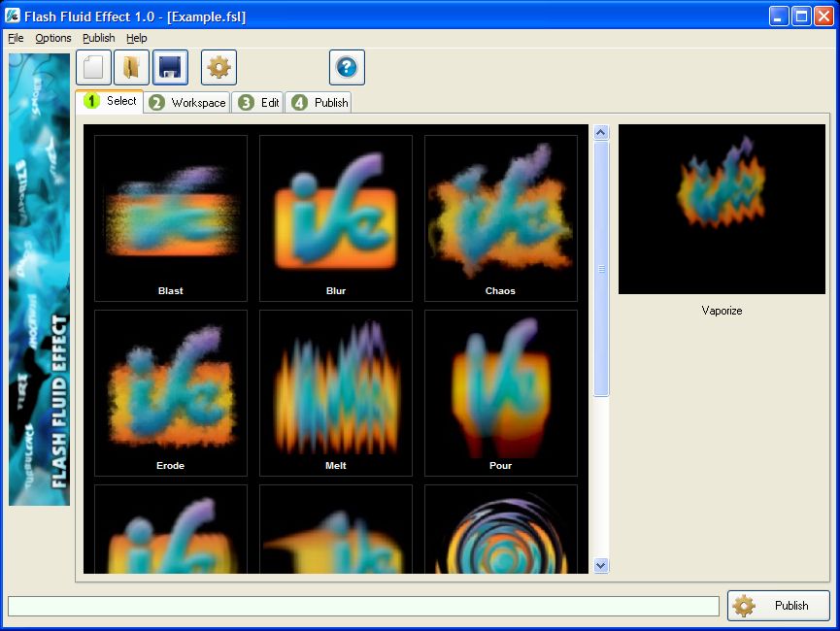Click the Save floppy disk icon
This screenshot has height=631, width=840.
pos(170,68)
